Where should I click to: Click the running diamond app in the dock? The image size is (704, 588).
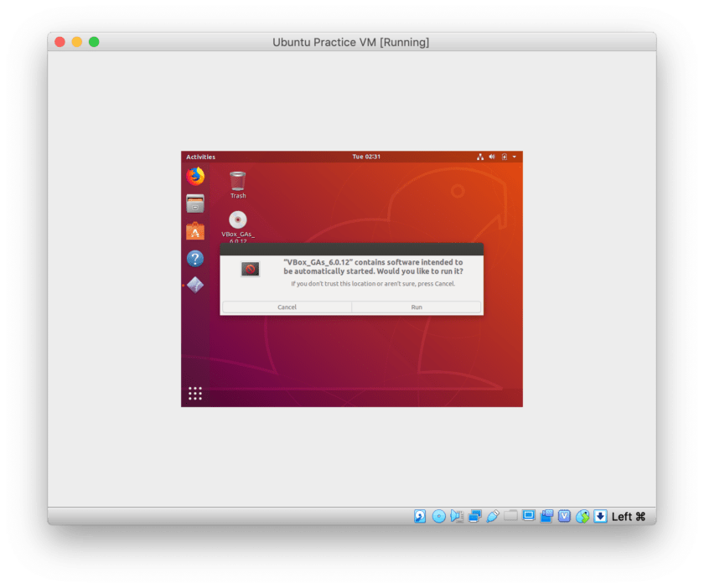pos(195,285)
